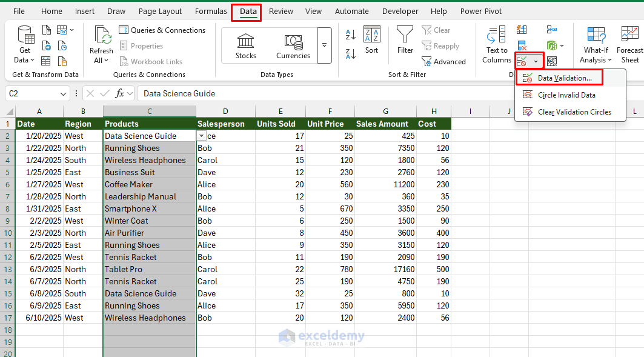Select the Sales Amount header cell

(x=385, y=124)
